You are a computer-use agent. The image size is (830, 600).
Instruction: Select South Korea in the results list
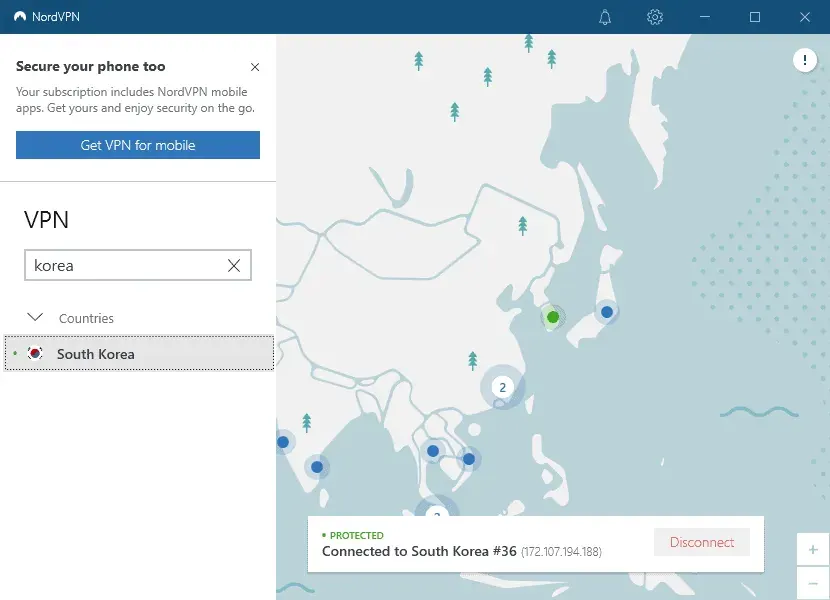point(139,353)
